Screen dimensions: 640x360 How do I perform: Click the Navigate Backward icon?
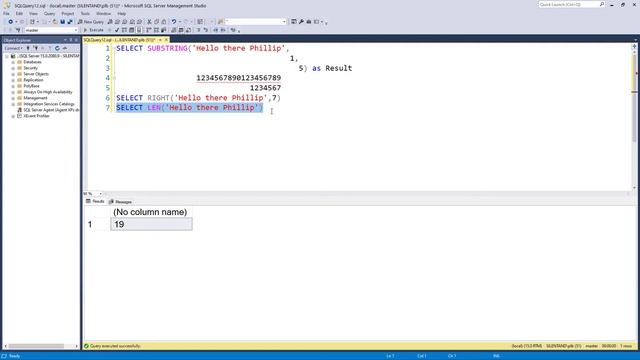(x=10, y=22)
